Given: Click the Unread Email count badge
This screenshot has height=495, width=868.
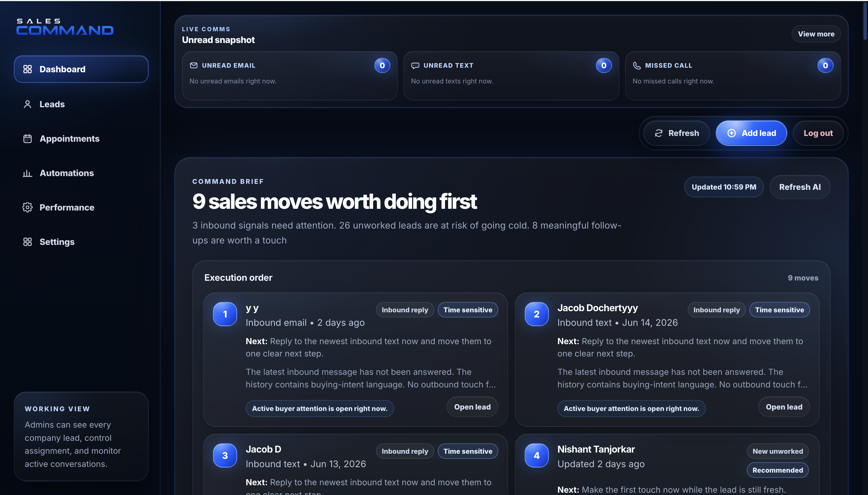Looking at the screenshot, I should click(382, 65).
